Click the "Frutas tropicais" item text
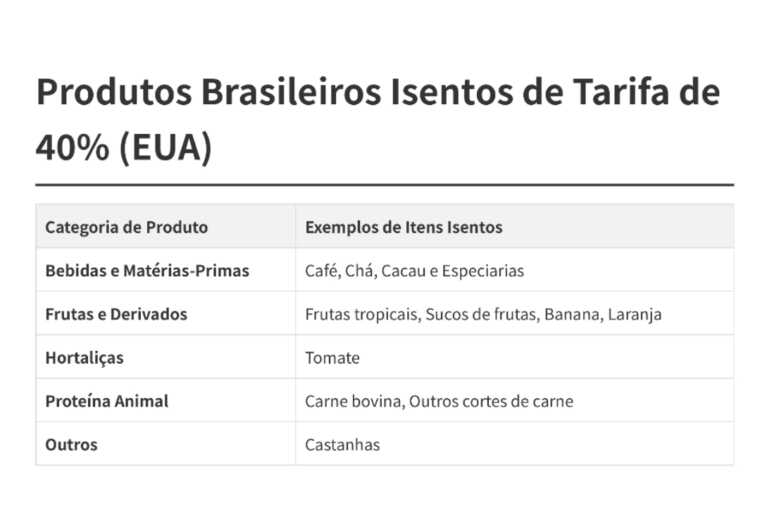Image resolution: width=760 pixels, height=513 pixels. tap(360, 314)
